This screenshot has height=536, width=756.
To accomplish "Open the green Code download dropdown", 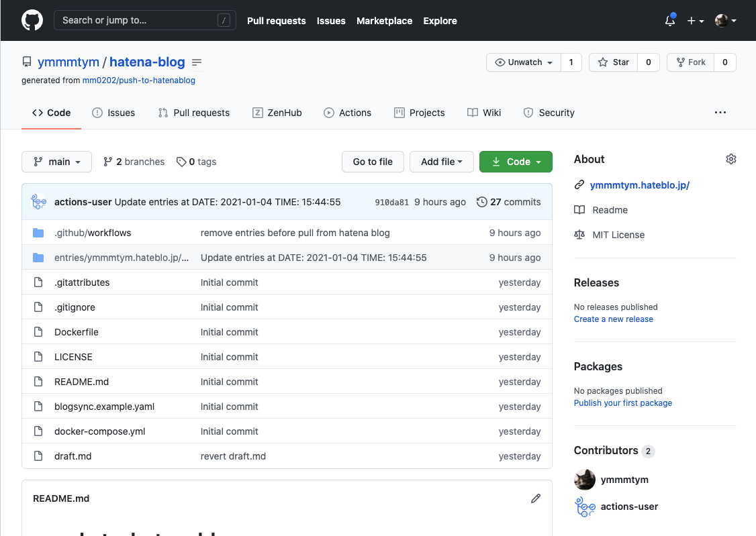I will (516, 162).
